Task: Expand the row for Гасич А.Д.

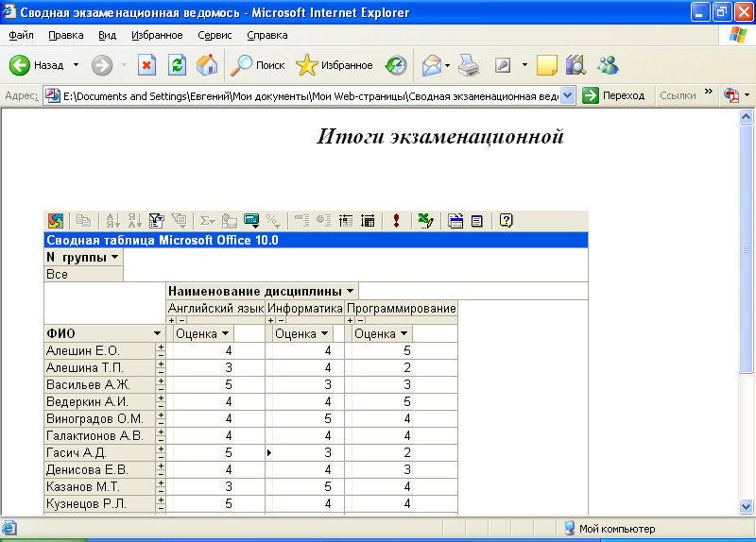Action: [161, 449]
